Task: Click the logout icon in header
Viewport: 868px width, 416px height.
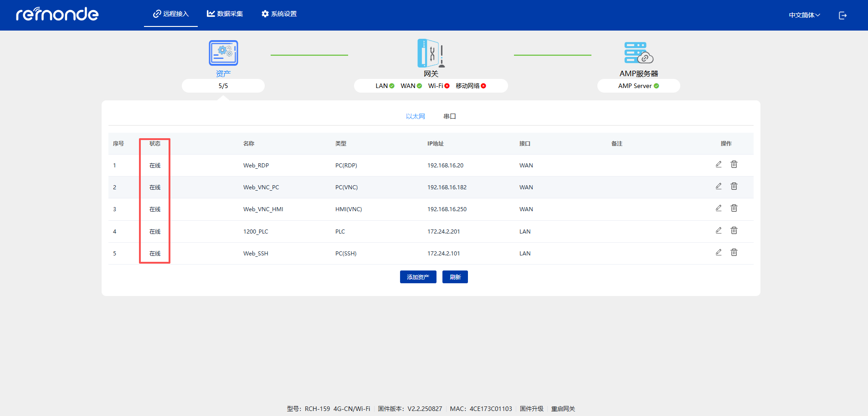Action: 842,16
